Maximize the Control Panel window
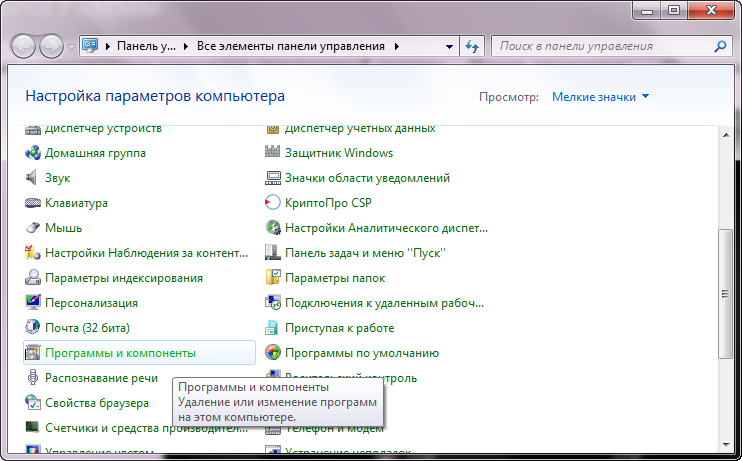 674,10
